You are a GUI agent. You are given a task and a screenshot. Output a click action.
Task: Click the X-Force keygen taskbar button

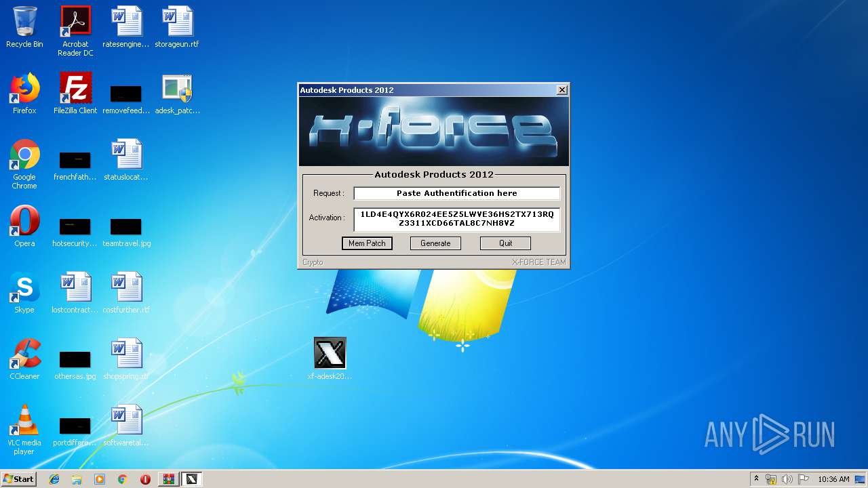[x=192, y=479]
